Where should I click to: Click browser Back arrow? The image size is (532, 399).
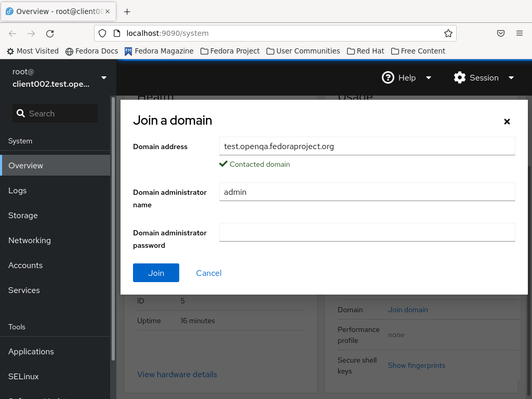[x=12, y=33]
